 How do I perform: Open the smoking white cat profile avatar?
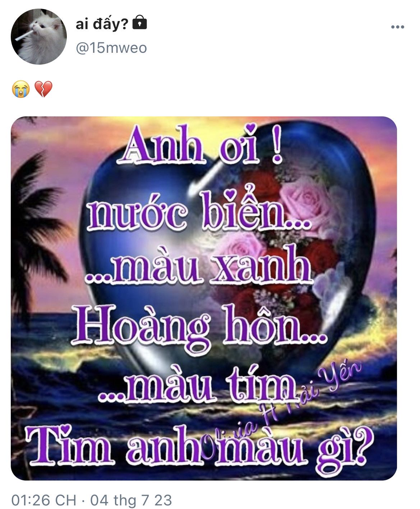coord(39,37)
